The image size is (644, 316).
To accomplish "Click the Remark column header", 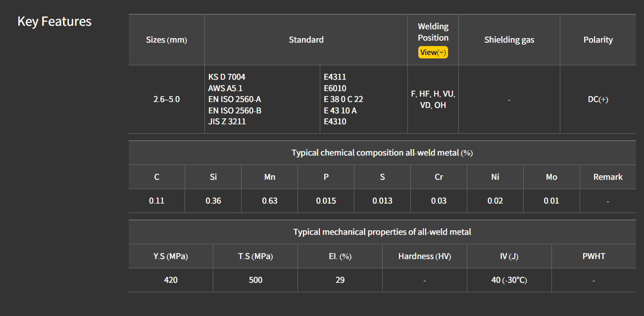I will [607, 177].
